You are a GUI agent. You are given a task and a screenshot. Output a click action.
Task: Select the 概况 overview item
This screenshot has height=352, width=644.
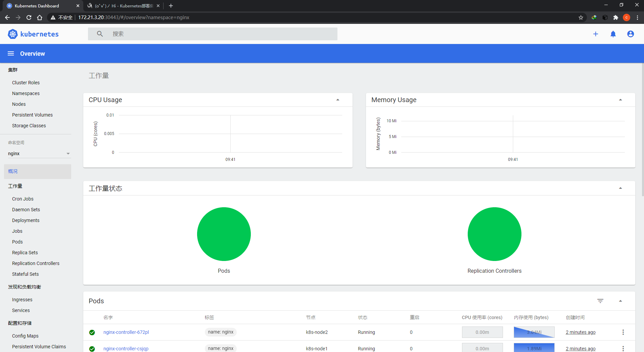click(x=38, y=171)
